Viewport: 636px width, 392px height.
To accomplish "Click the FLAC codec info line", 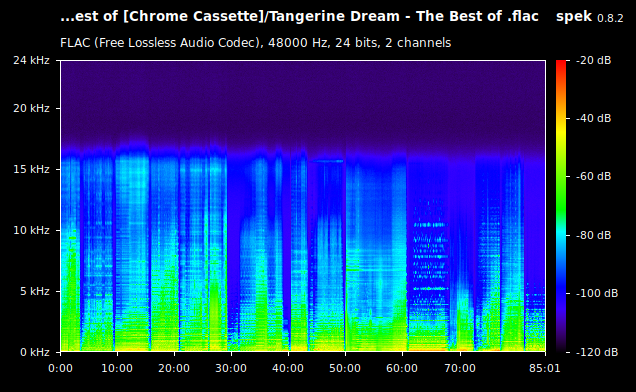I will pyautogui.click(x=256, y=43).
